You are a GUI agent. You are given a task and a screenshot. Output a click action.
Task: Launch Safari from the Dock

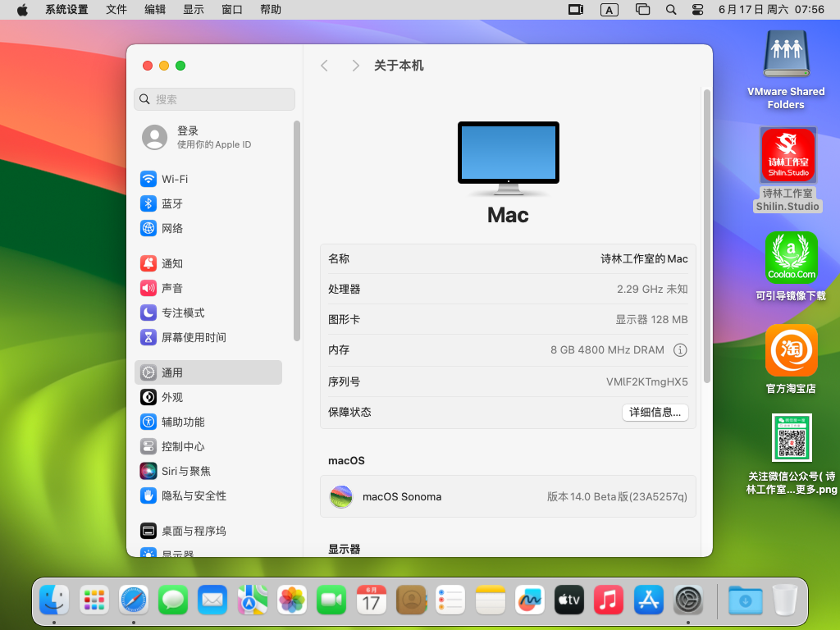coord(134,600)
